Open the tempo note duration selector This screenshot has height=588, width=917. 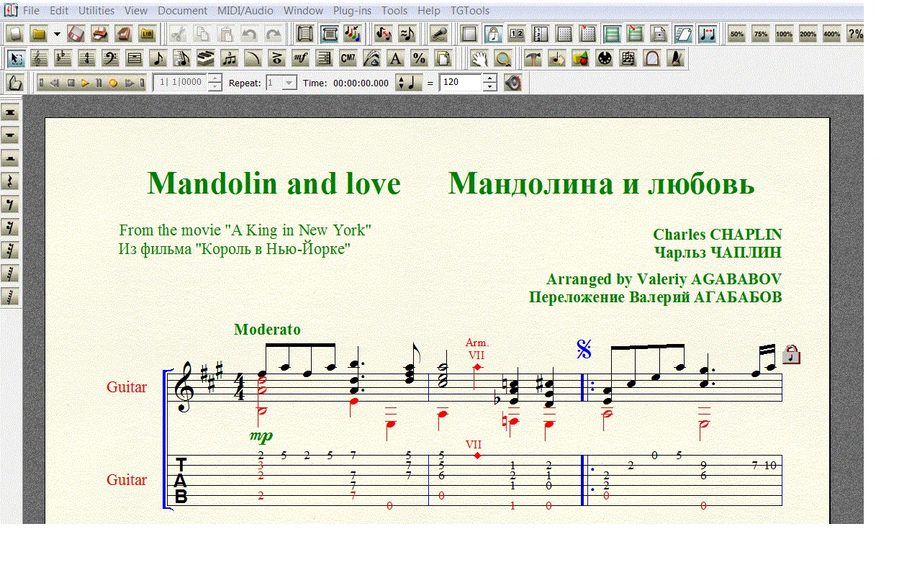[x=408, y=83]
